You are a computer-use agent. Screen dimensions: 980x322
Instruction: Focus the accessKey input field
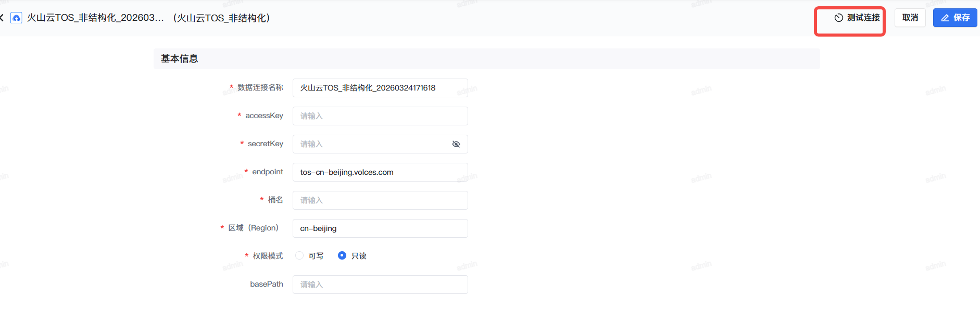pyautogui.click(x=380, y=116)
